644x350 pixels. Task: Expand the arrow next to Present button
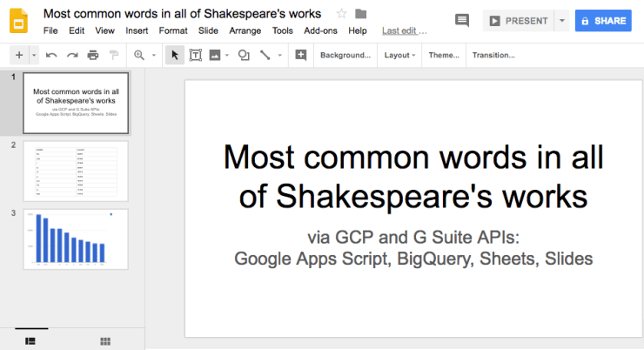[562, 20]
